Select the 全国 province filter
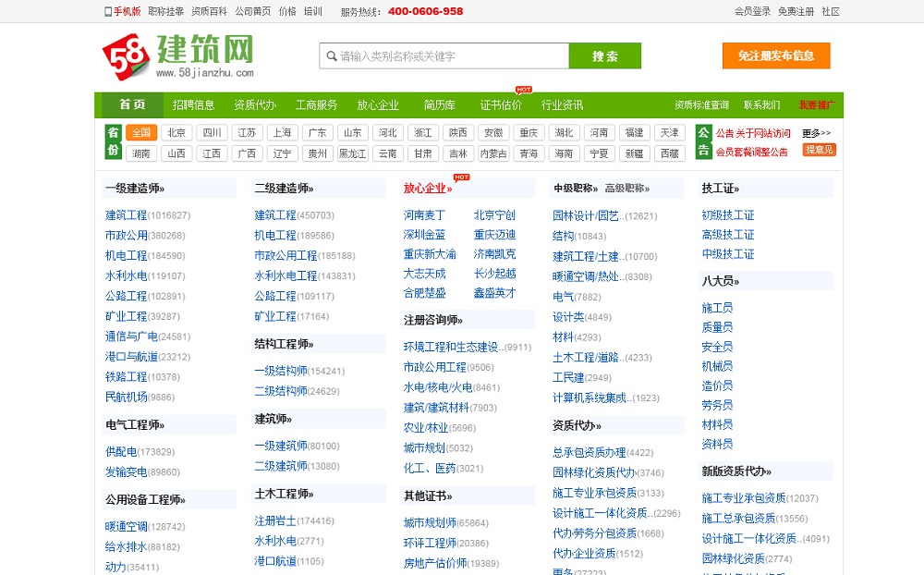This screenshot has width=924, height=575. (x=141, y=133)
